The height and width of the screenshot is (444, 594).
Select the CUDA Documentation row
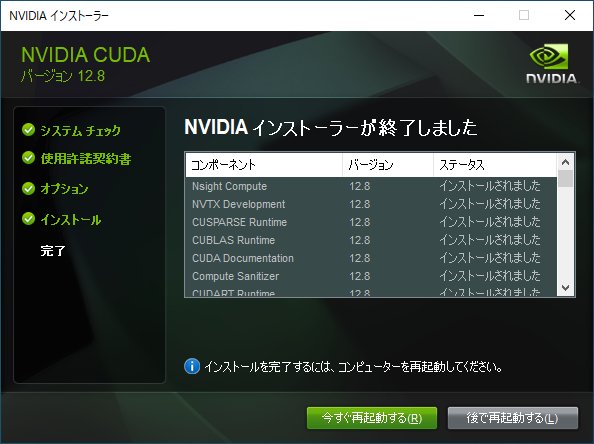coord(372,258)
